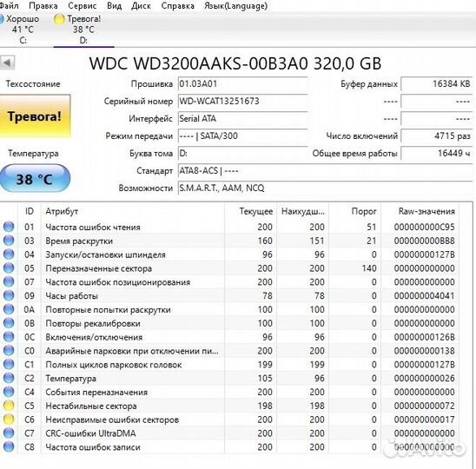Open the Правка menu

(43, 6)
